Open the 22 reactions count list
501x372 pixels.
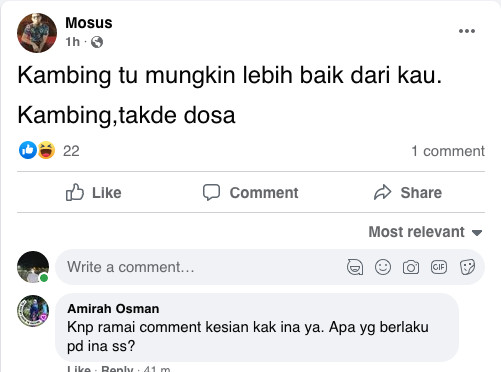tap(71, 151)
